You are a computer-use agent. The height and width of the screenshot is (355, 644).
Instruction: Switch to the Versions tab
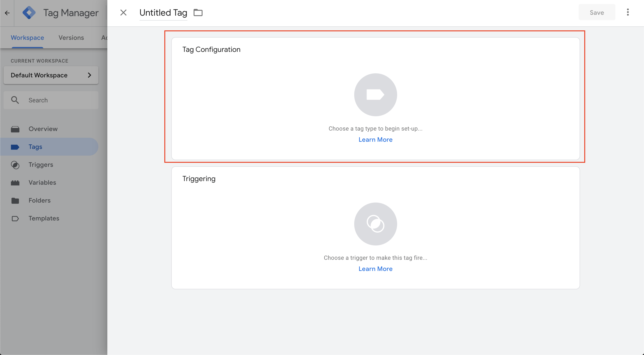click(x=71, y=38)
